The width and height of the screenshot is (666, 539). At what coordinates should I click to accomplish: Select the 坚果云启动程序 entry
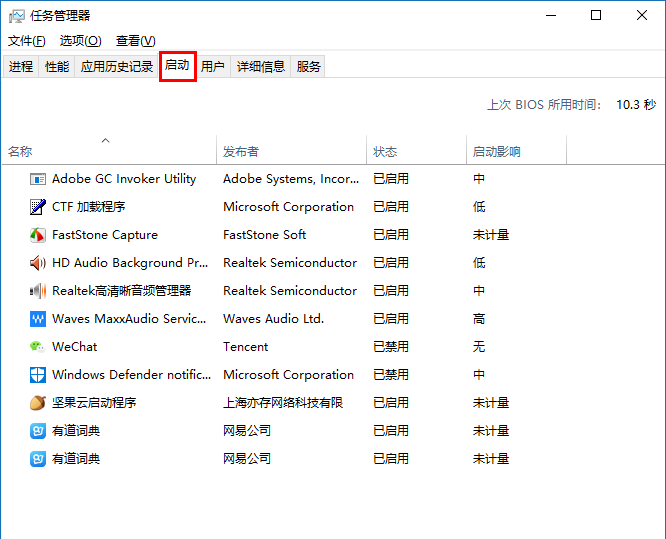click(94, 403)
